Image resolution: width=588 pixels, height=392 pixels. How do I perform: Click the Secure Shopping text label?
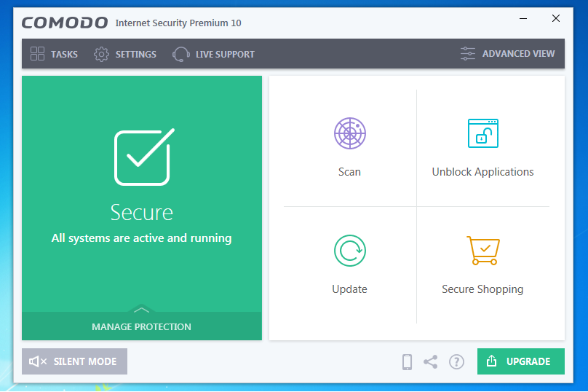pyautogui.click(x=482, y=289)
